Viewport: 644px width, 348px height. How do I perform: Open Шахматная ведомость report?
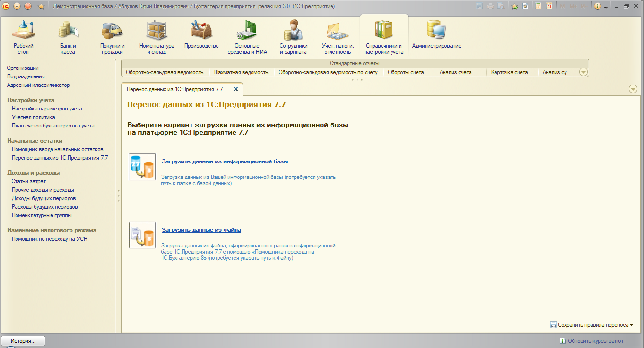tap(241, 72)
